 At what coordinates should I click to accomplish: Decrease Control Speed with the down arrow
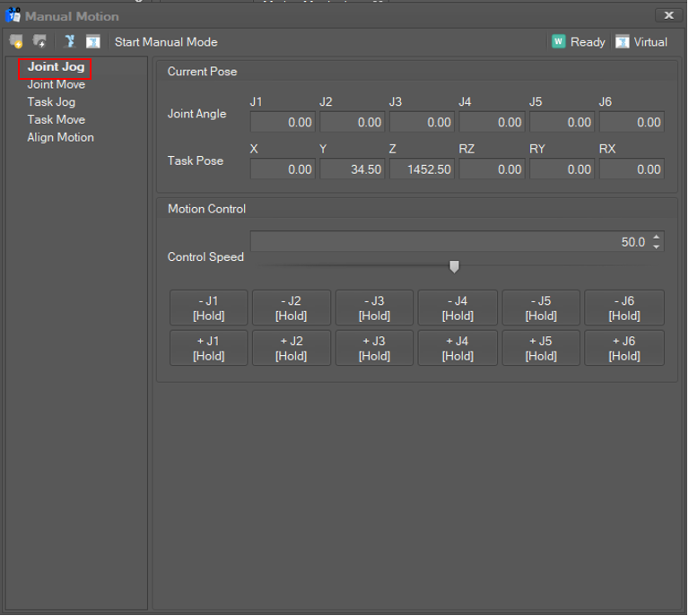(x=657, y=247)
